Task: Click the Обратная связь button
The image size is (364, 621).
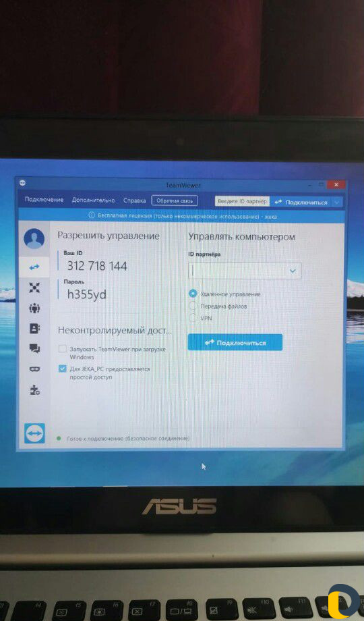Action: [175, 200]
